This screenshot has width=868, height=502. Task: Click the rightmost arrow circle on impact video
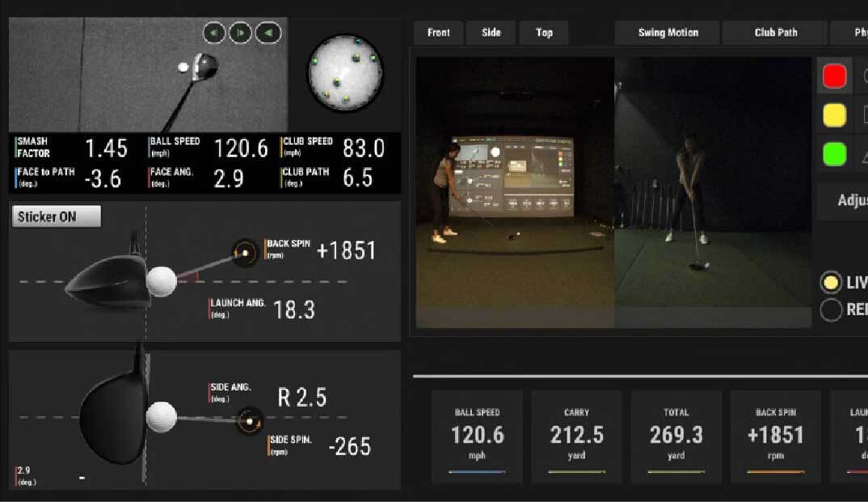[x=268, y=33]
